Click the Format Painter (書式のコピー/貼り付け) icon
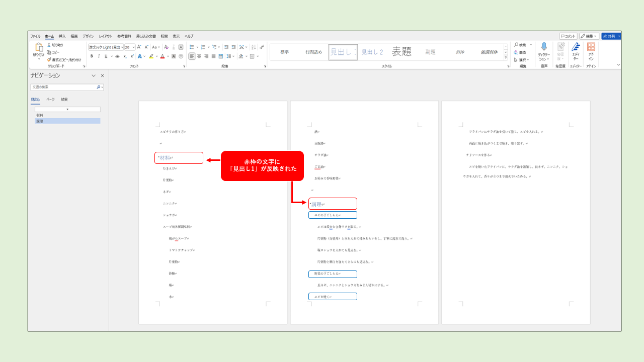This screenshot has width=644, height=362. click(x=49, y=59)
